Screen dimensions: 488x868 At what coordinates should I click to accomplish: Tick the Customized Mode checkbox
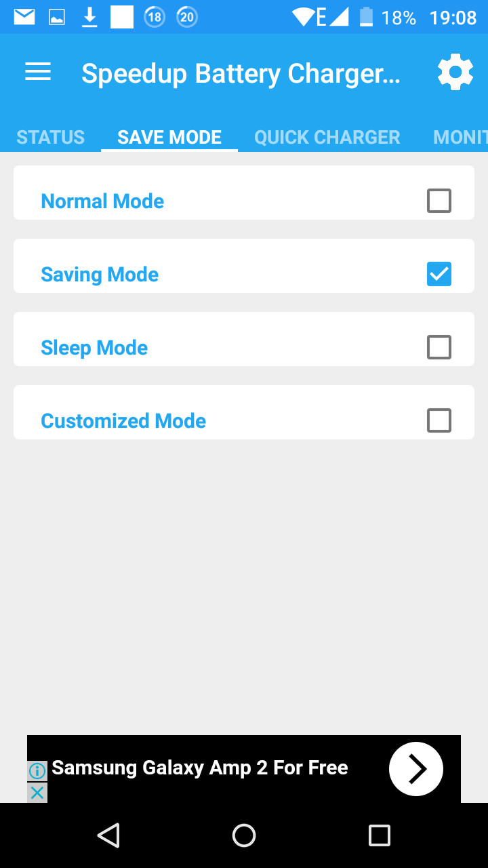tap(439, 420)
